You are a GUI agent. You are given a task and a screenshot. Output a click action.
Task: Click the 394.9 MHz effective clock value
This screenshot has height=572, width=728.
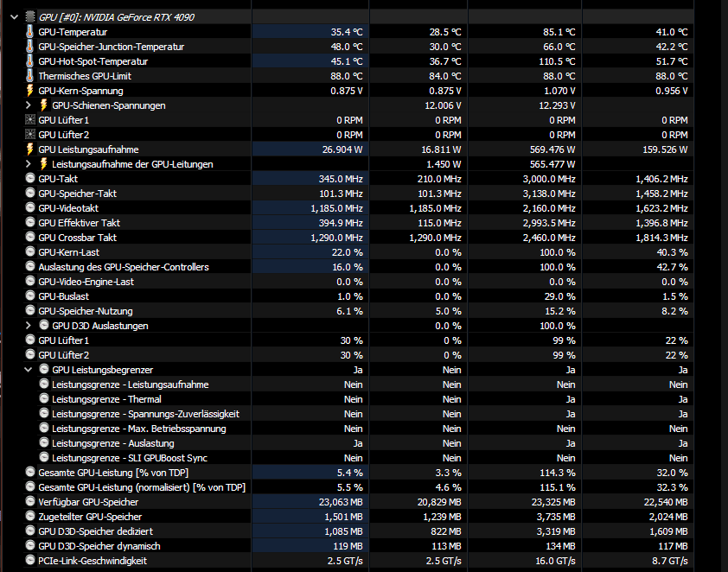point(341,223)
